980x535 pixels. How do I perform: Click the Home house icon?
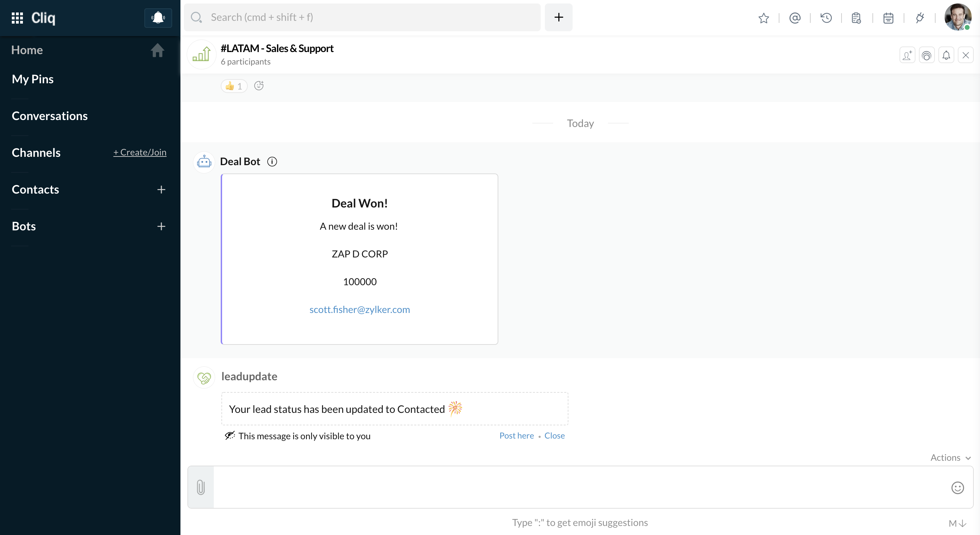[157, 50]
